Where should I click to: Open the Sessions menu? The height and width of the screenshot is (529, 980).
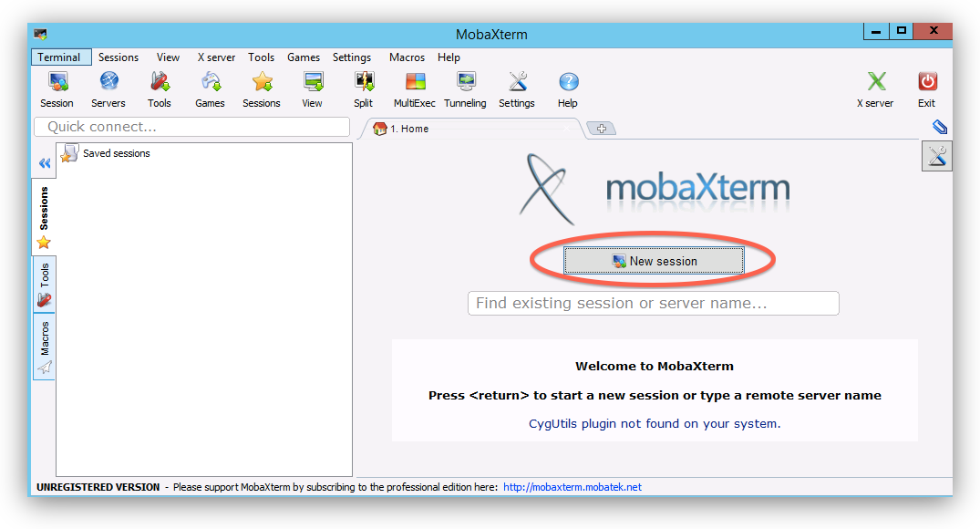click(x=119, y=57)
